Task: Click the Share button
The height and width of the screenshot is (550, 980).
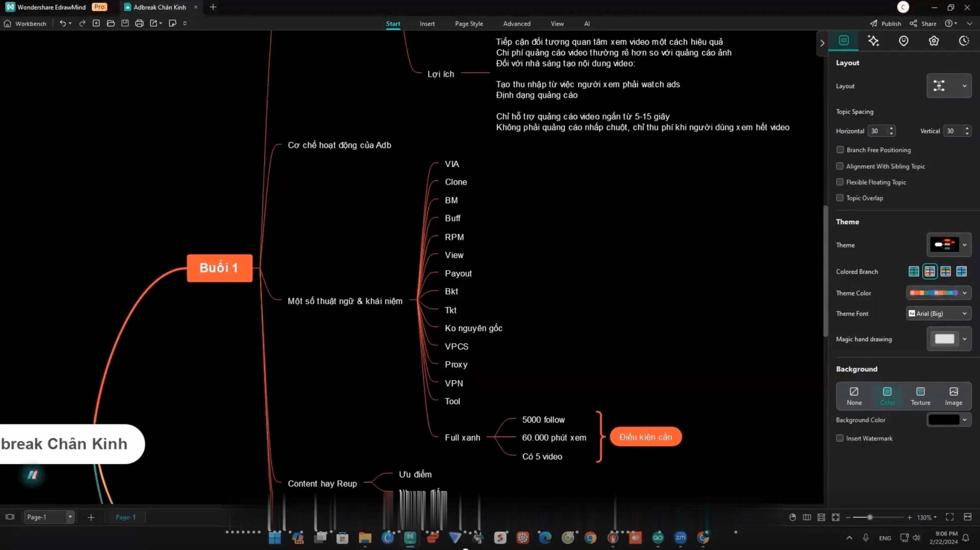Action: point(923,24)
